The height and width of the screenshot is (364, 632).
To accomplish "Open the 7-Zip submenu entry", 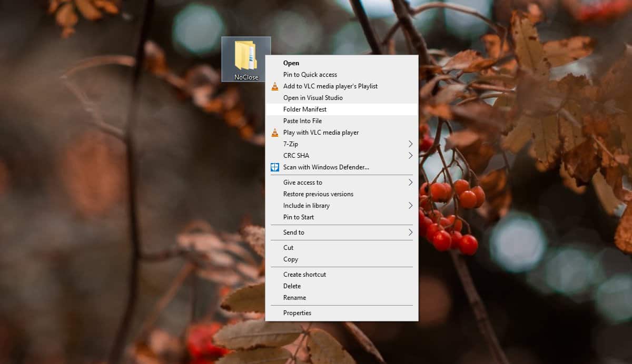I will click(x=342, y=144).
